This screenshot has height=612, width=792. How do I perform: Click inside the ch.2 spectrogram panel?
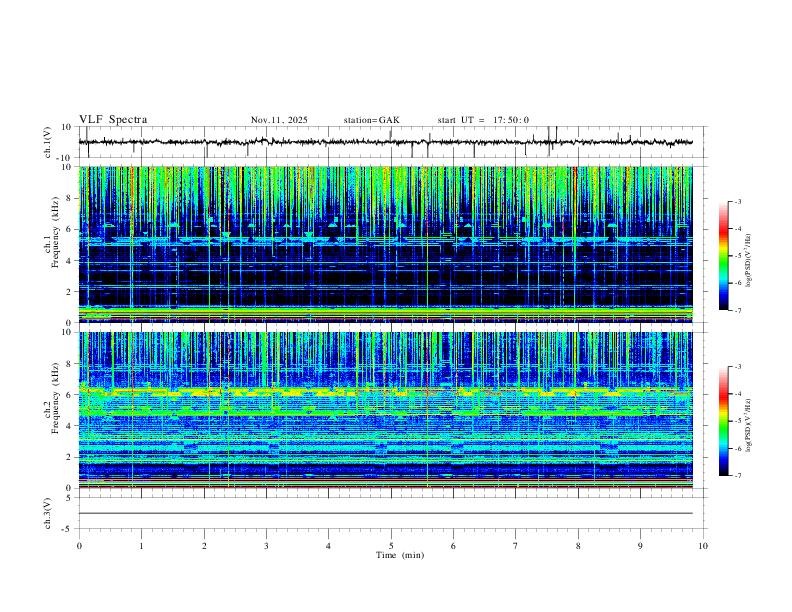[385, 410]
